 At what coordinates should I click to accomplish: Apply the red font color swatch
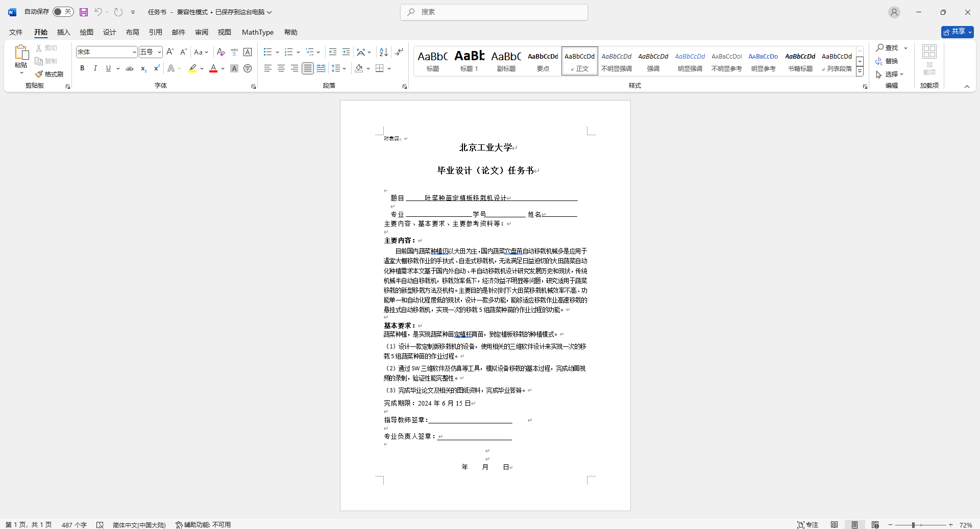[213, 68]
